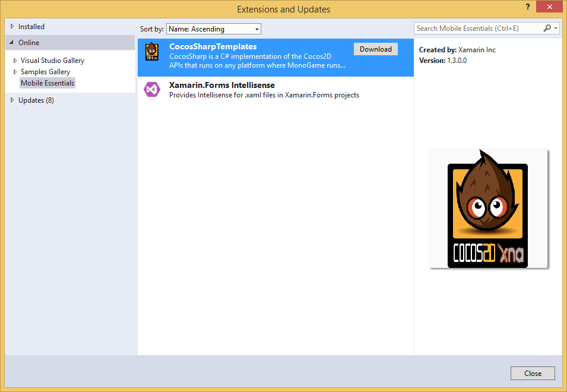Select Mobile Essentials in the tree
The height and width of the screenshot is (392, 567).
point(47,83)
